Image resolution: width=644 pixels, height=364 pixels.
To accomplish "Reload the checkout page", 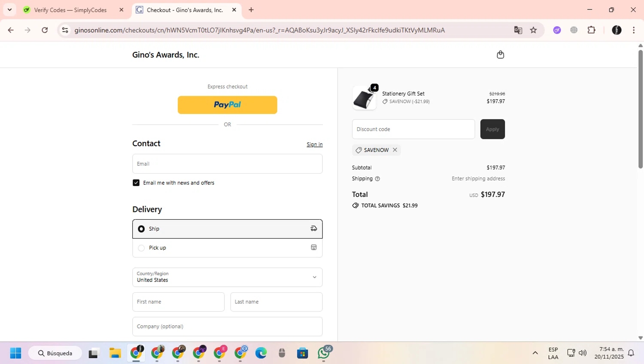I will tap(45, 30).
